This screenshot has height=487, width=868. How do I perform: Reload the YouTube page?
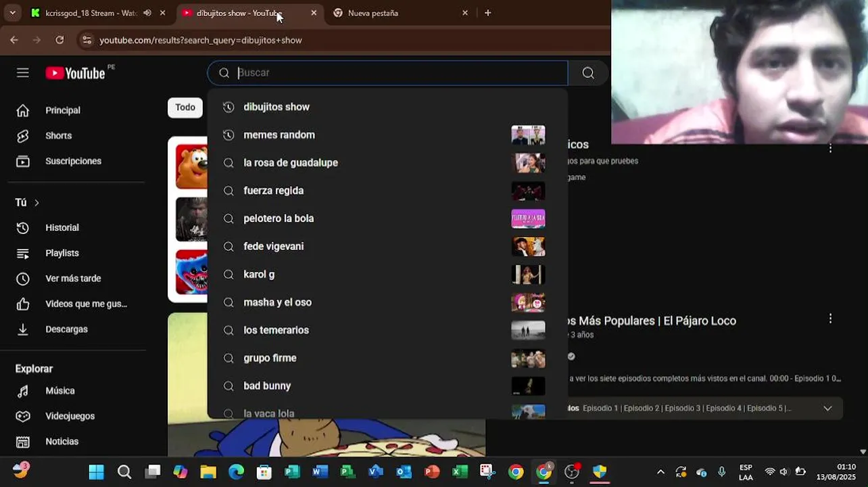59,40
